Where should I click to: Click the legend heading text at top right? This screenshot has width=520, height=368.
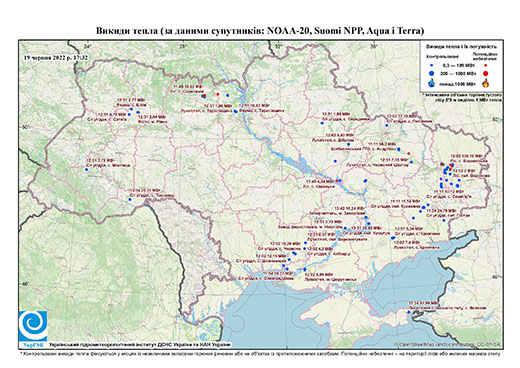click(x=461, y=47)
